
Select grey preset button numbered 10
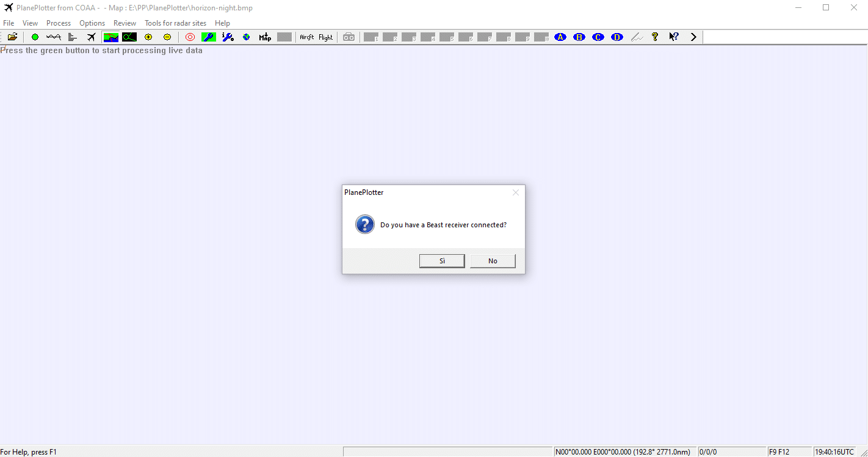point(541,37)
